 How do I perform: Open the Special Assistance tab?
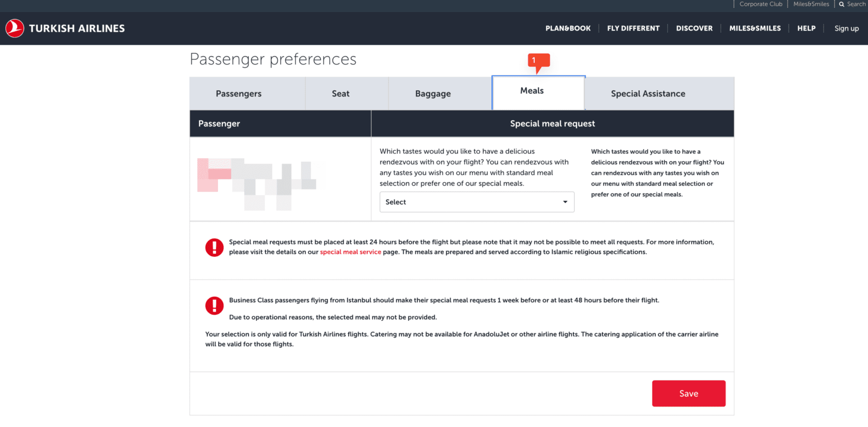tap(659, 94)
